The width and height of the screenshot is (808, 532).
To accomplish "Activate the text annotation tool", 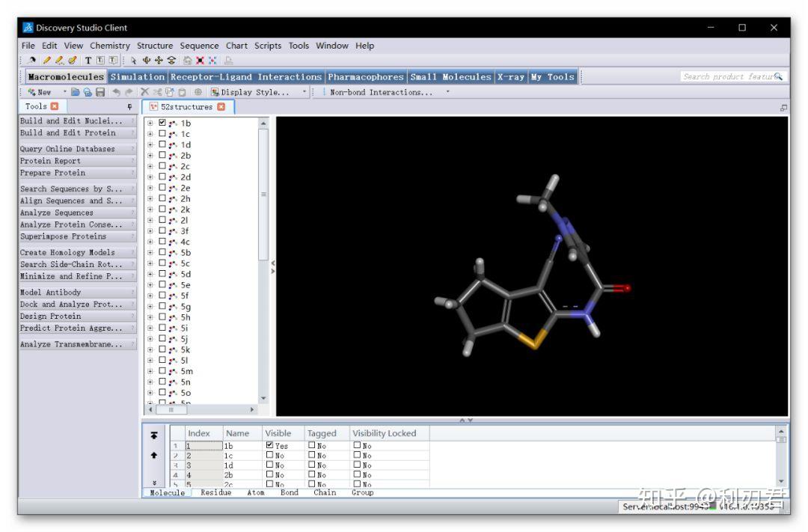I will pos(88,60).
